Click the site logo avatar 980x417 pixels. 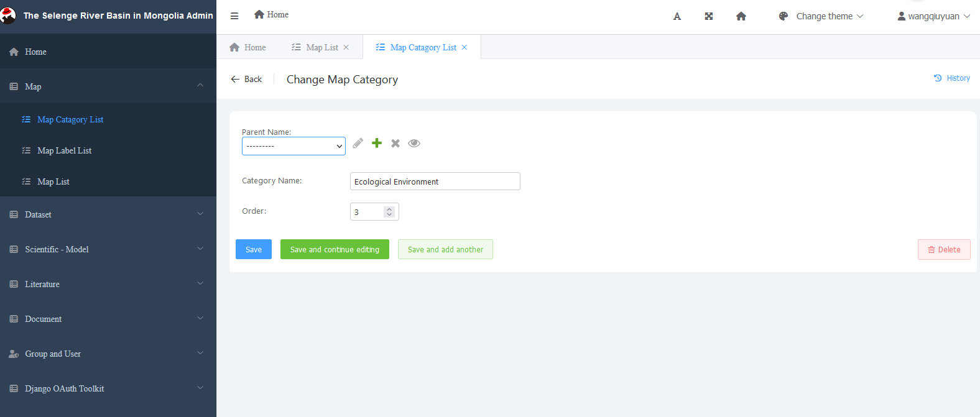coord(8,16)
